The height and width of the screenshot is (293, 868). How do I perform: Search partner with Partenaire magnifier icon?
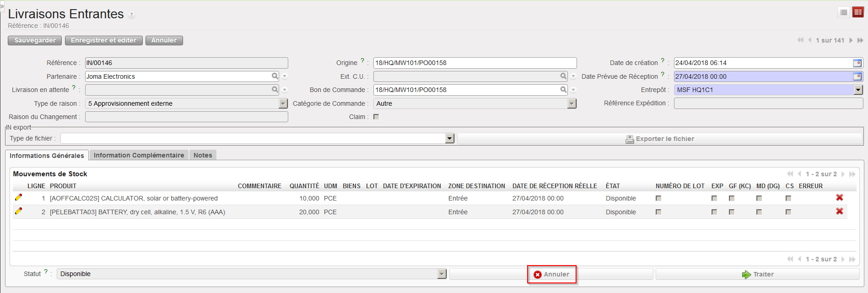click(275, 76)
